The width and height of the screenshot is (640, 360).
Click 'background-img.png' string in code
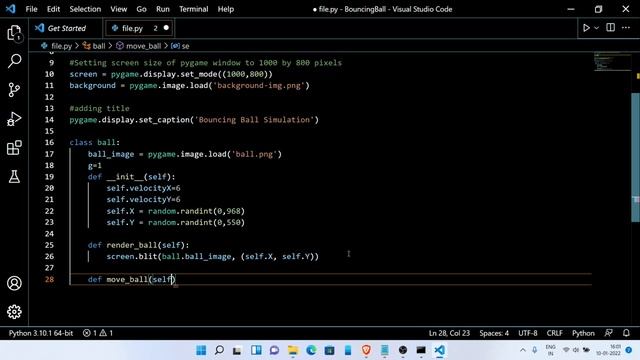(x=259, y=86)
